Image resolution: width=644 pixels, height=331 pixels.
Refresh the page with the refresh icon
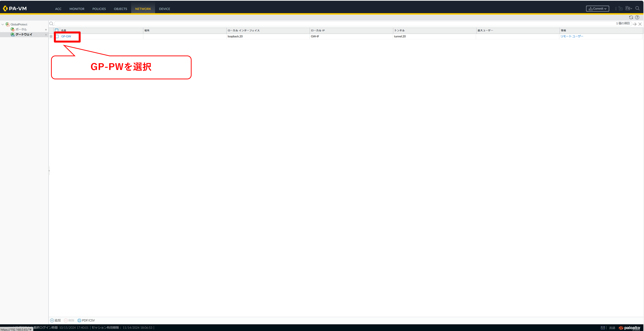pos(631,17)
